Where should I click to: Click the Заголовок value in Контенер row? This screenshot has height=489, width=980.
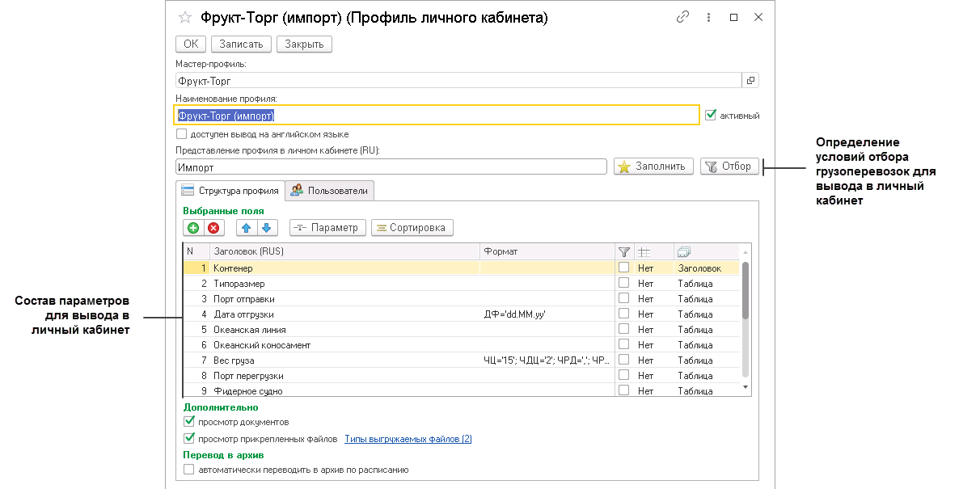(699, 268)
